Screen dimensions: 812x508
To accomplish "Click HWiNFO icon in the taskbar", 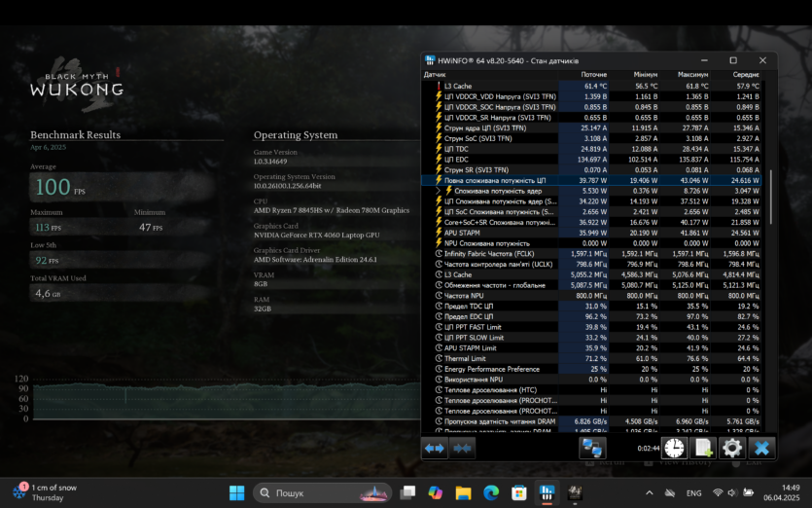I will 547,492.
